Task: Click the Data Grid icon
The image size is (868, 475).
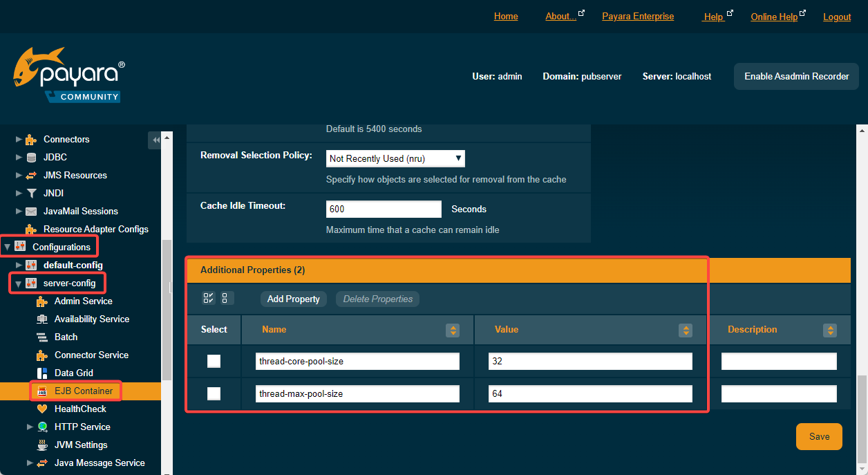Action: 42,373
